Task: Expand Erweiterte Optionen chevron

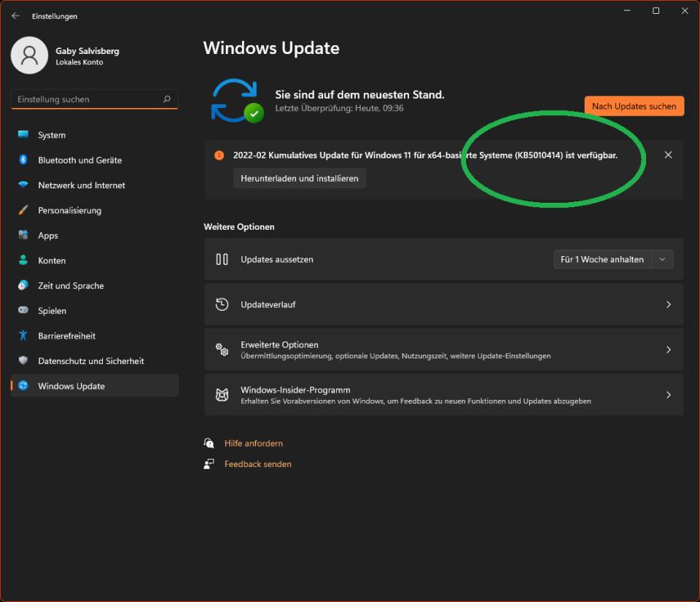Action: (x=669, y=350)
